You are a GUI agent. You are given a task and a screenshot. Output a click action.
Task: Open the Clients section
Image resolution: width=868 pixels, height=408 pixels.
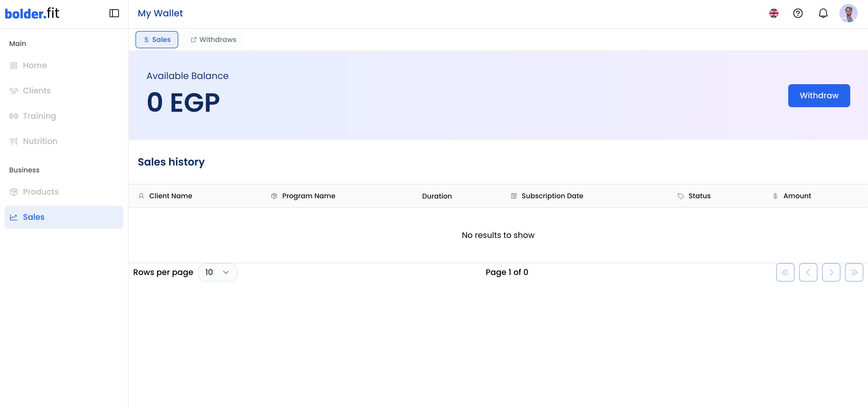(36, 91)
